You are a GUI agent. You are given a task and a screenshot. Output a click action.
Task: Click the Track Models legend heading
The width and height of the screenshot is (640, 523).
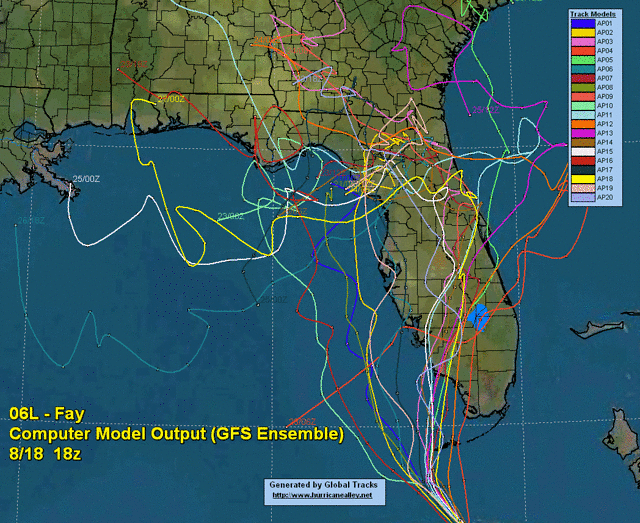point(593,13)
